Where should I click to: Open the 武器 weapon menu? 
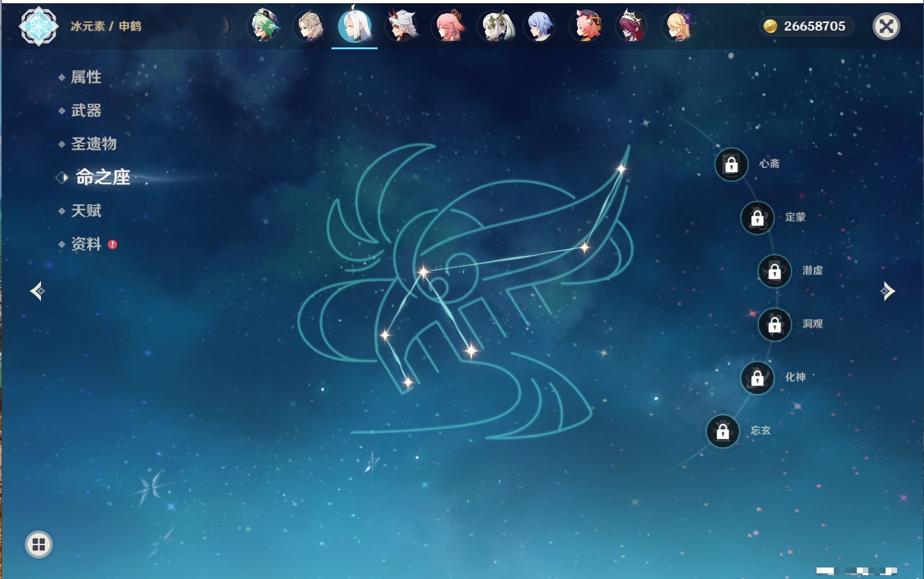(86, 111)
